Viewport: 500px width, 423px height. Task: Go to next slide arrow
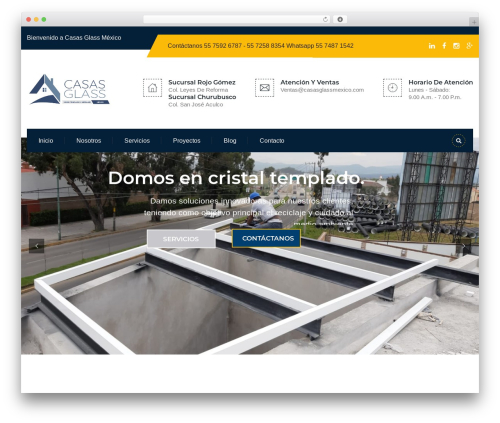(463, 246)
